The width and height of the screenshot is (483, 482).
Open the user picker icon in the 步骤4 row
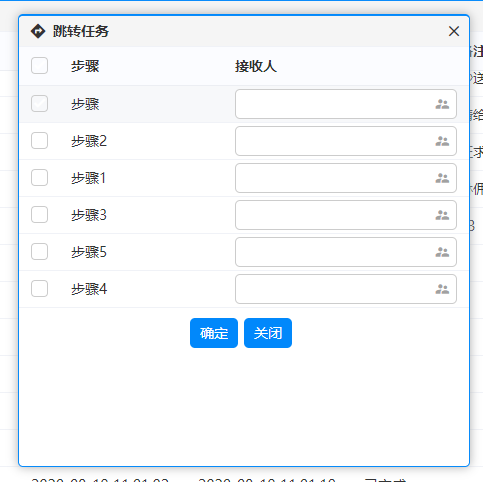point(442,289)
